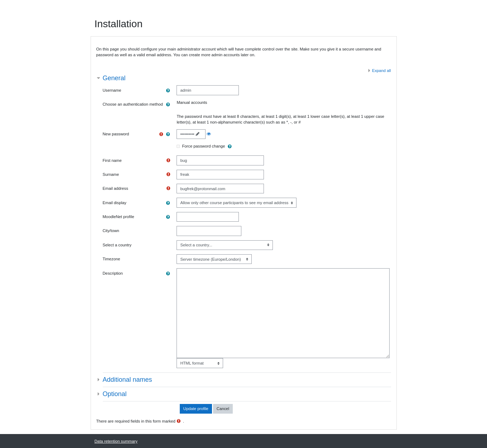487x448 pixels.
Task: Click the password edit pencil icon
Action: [x=198, y=134]
